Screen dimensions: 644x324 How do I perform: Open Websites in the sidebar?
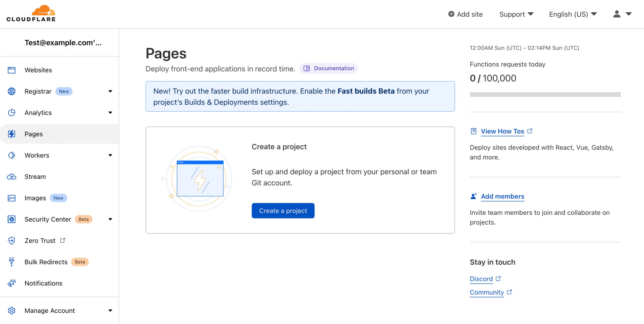pyautogui.click(x=59, y=70)
